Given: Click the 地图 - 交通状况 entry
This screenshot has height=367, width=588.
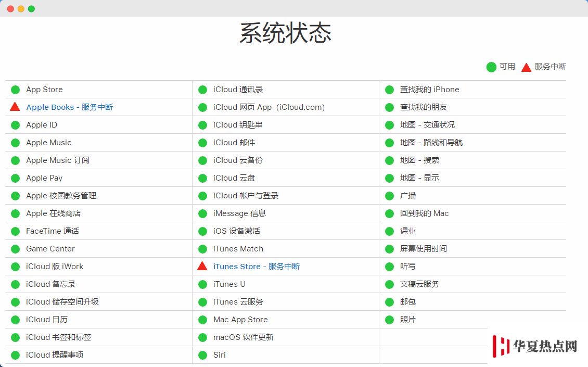Looking at the screenshot, I should (x=427, y=125).
